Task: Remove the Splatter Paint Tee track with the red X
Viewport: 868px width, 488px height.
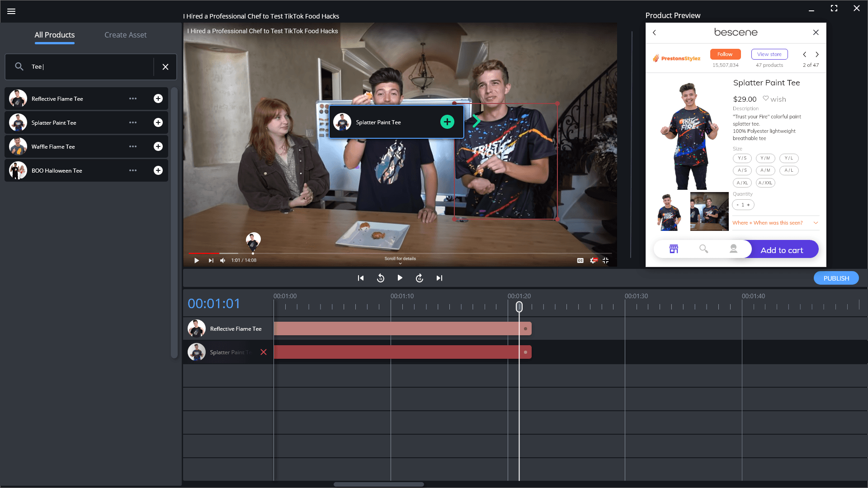Action: click(x=264, y=352)
